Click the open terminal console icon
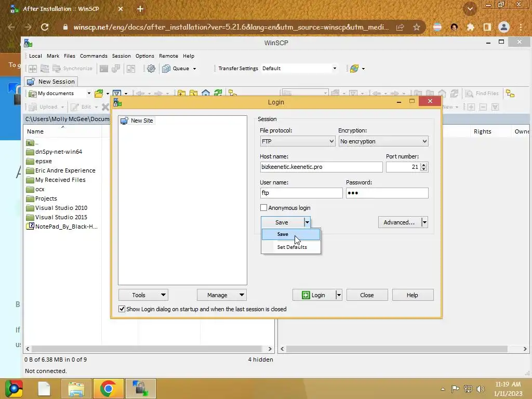 point(104,69)
